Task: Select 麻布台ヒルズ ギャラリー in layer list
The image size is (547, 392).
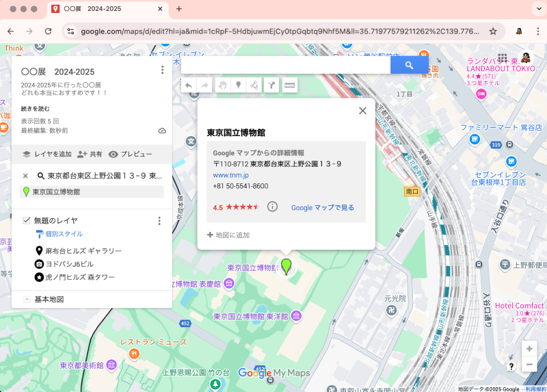Action: [79, 250]
